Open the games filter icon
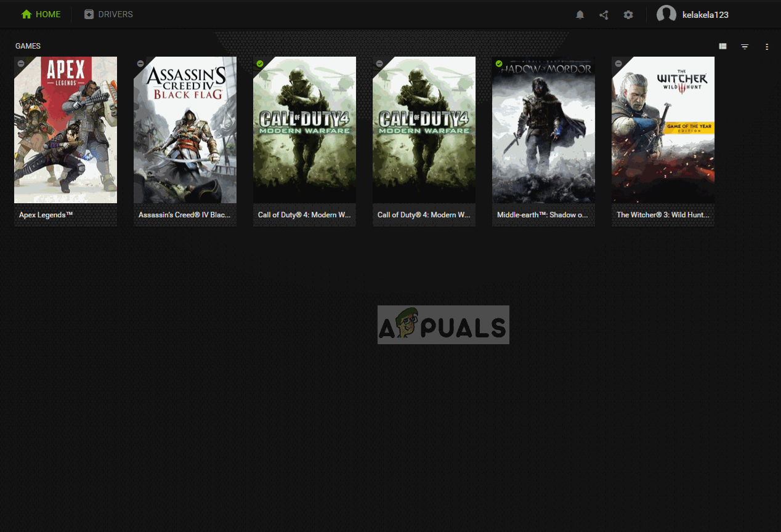This screenshot has width=781, height=532. (x=745, y=46)
